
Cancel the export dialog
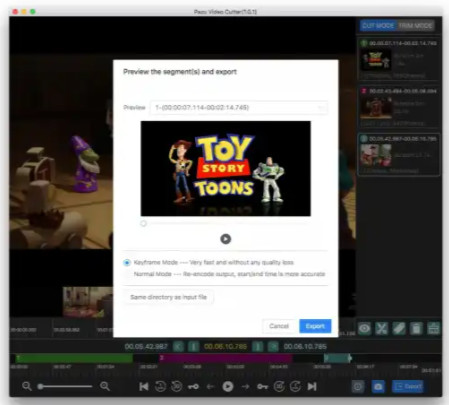[279, 326]
